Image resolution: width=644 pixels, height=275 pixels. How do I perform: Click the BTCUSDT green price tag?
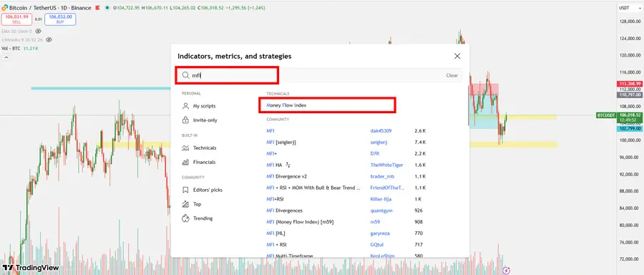point(606,115)
